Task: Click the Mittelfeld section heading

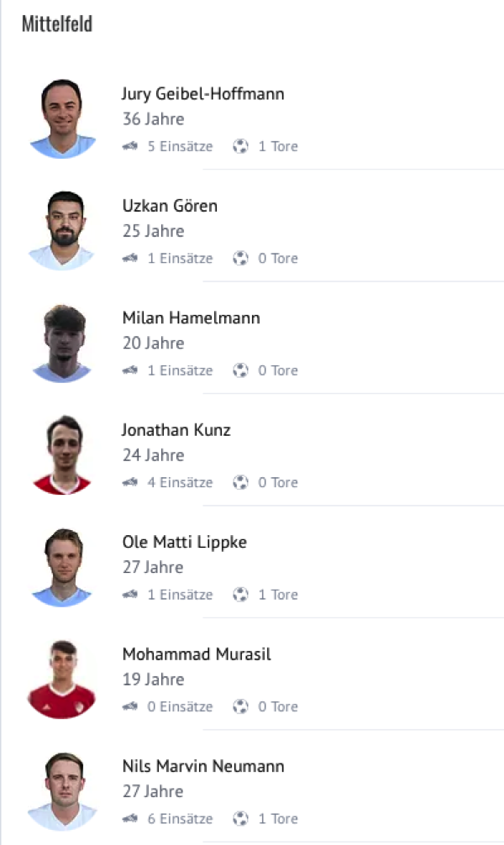Action: [x=57, y=24]
